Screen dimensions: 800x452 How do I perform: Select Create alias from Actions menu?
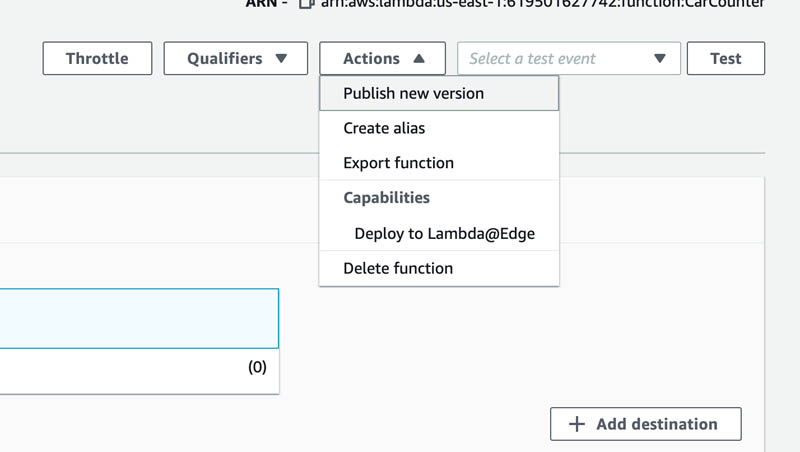click(x=439, y=128)
